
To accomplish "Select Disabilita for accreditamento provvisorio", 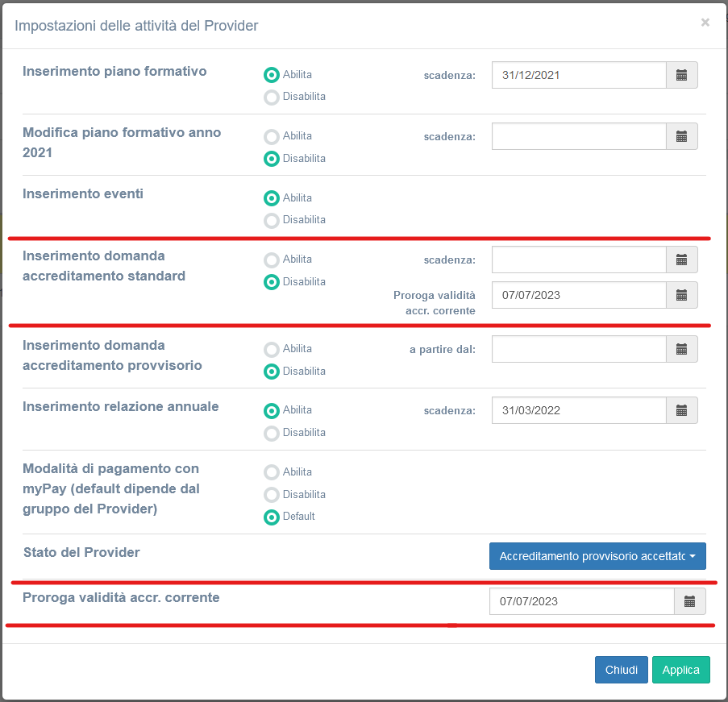I will click(272, 372).
